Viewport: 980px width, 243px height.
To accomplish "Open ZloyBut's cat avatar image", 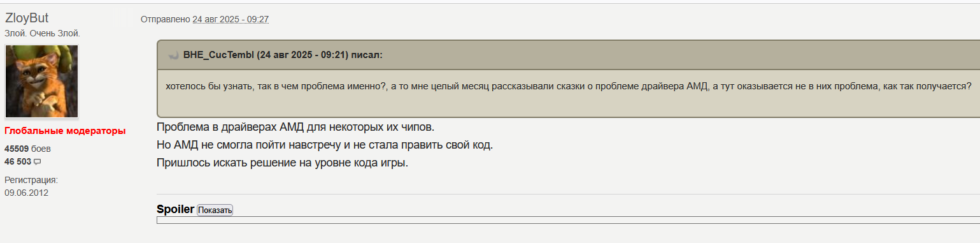I will [x=41, y=81].
